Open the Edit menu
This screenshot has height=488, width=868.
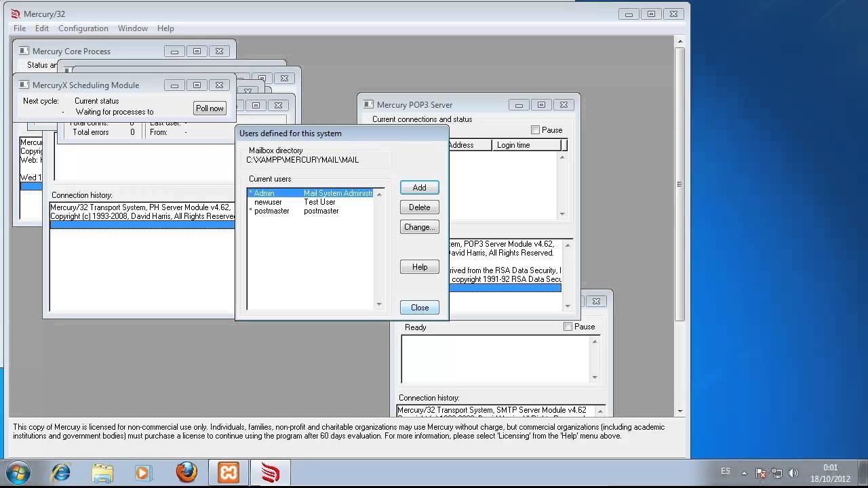tap(42, 28)
